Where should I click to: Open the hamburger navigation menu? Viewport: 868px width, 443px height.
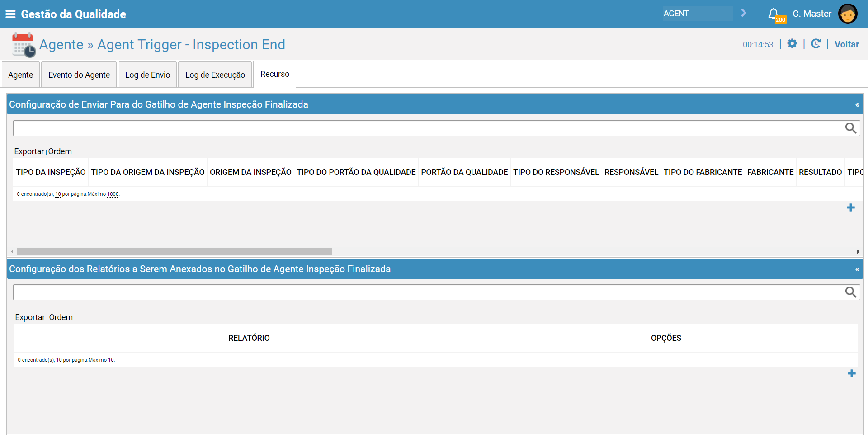point(10,14)
